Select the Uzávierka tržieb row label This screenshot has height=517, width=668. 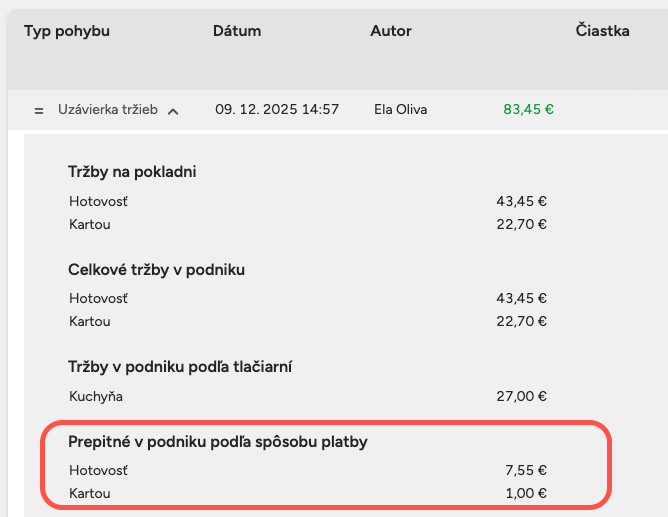point(108,109)
